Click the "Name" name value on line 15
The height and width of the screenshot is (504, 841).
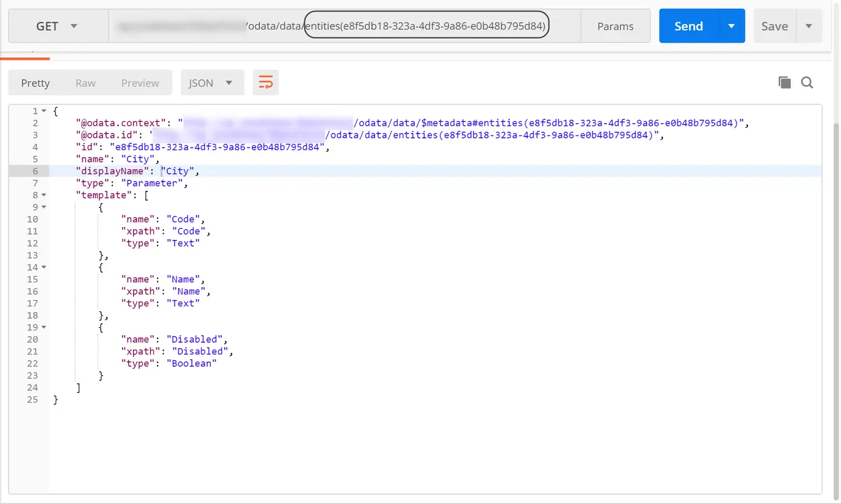tap(183, 279)
